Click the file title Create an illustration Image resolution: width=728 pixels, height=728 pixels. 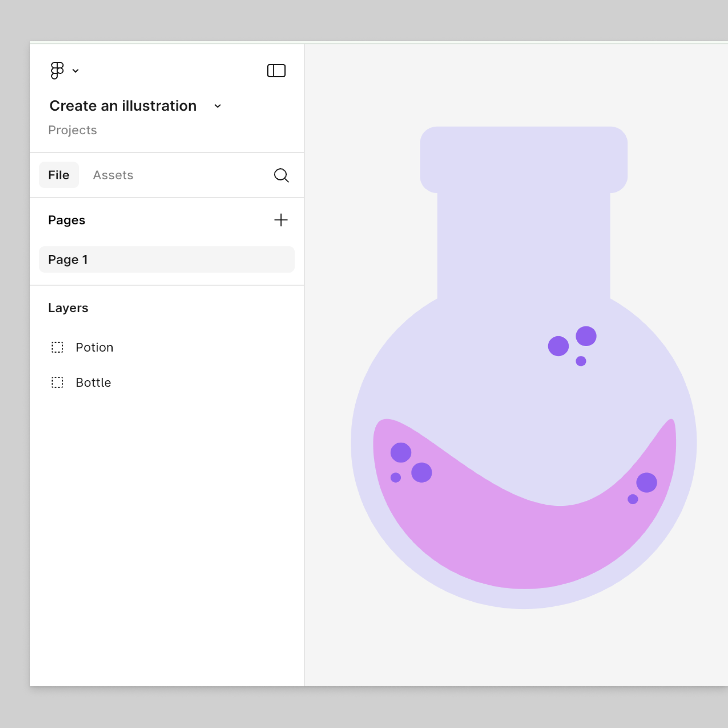[x=123, y=106]
